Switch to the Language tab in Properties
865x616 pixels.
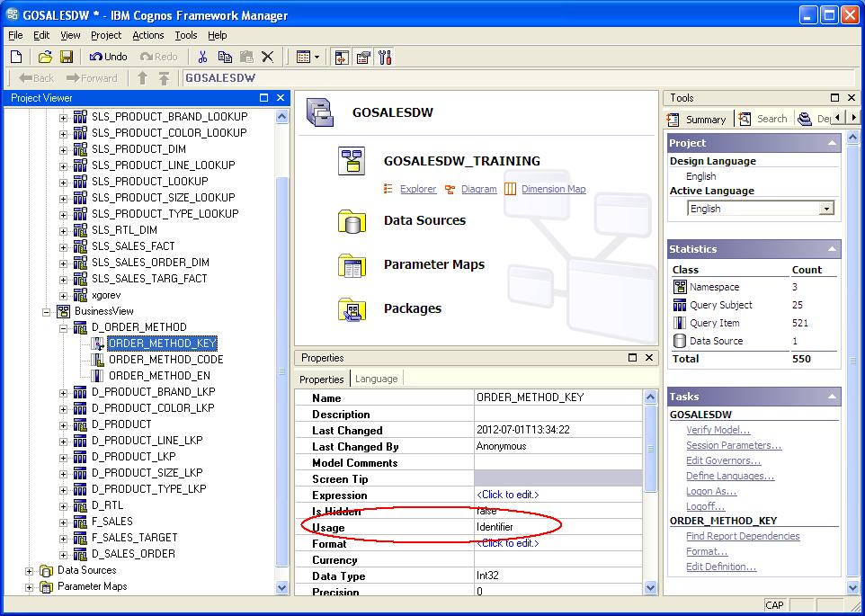(376, 378)
